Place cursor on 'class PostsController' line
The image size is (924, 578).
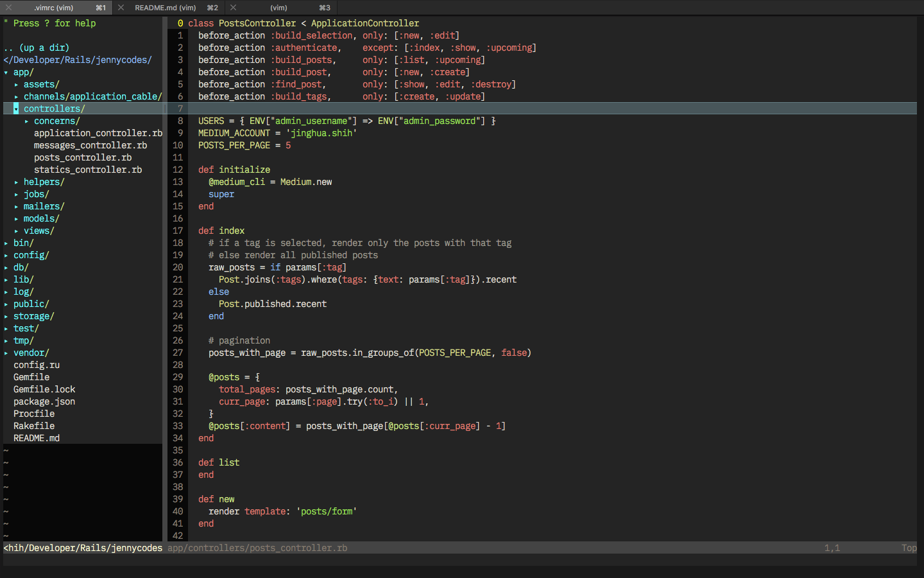pyautogui.click(x=304, y=24)
